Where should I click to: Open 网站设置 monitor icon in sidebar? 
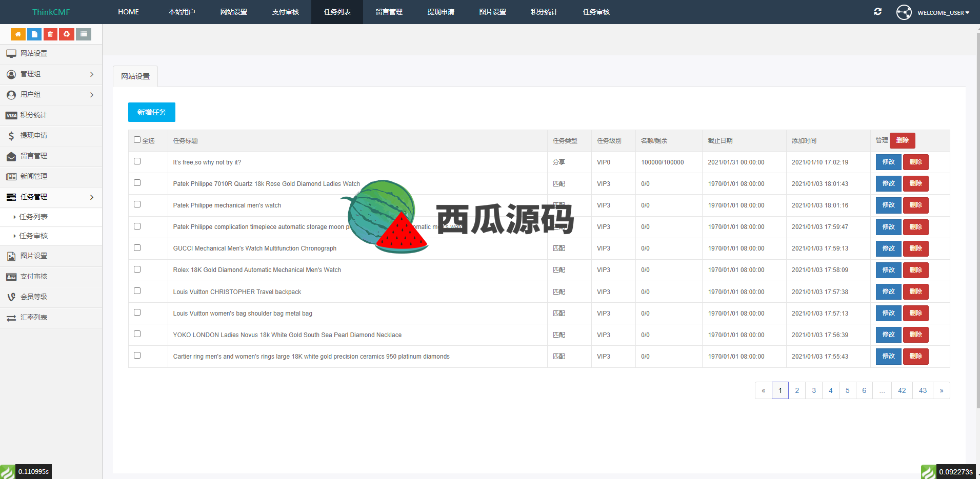[x=11, y=53]
